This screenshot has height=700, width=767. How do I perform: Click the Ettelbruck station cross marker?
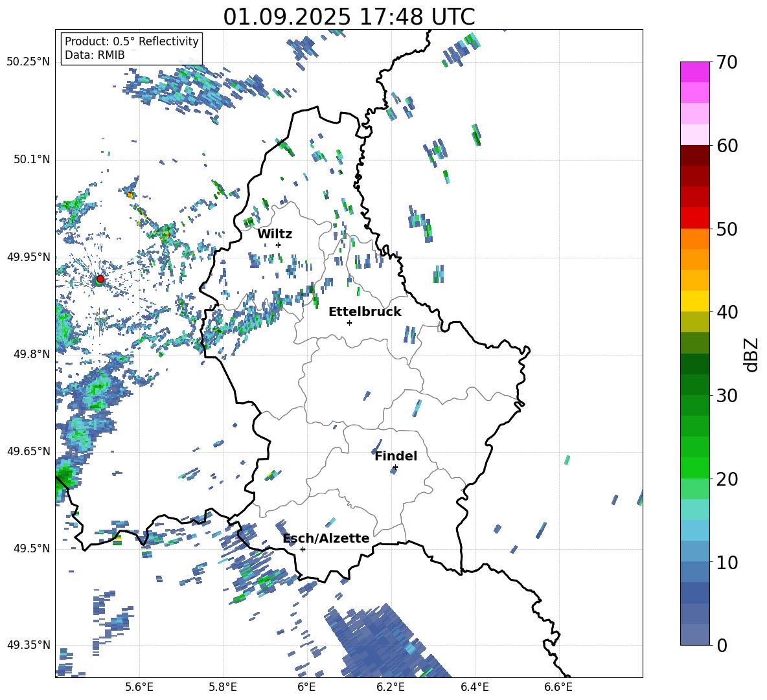(349, 322)
